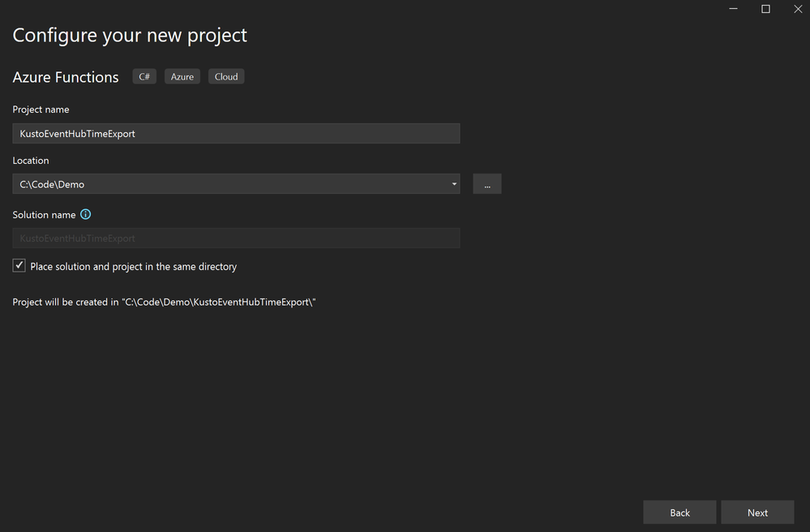
Task: Minimize the dialog window
Action: coord(733,9)
